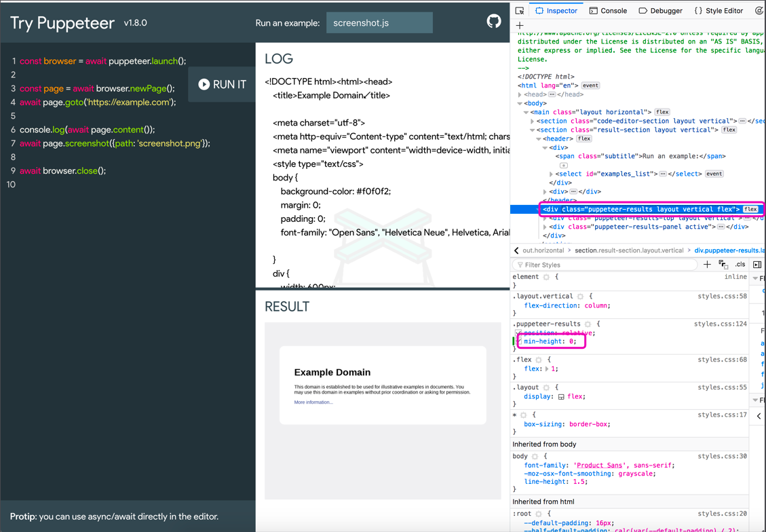Image resolution: width=766 pixels, height=532 pixels.
Task: Click flex badge on header element
Action: click(583, 138)
